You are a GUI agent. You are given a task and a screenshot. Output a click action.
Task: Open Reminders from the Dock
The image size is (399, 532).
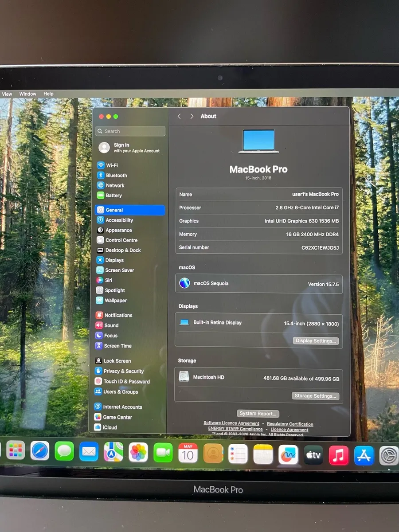click(238, 454)
